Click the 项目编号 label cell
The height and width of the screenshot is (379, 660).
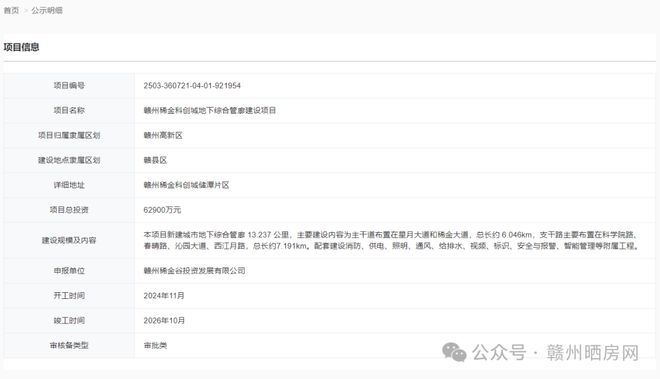point(69,85)
